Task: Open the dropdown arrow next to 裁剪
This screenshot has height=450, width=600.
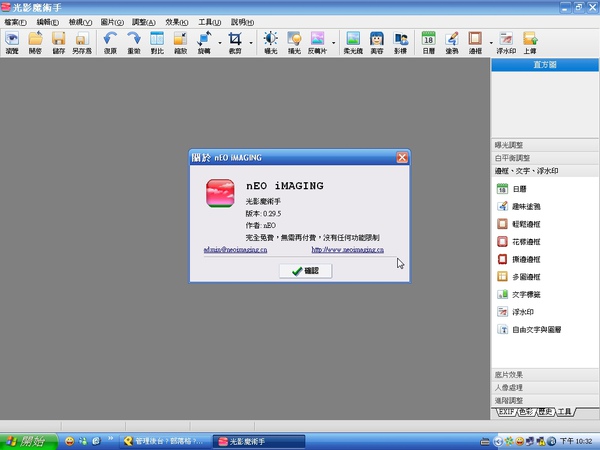Action: 251,42
